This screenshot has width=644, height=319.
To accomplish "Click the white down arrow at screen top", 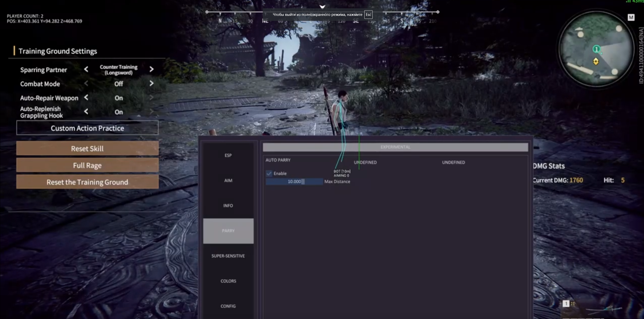I will [322, 7].
